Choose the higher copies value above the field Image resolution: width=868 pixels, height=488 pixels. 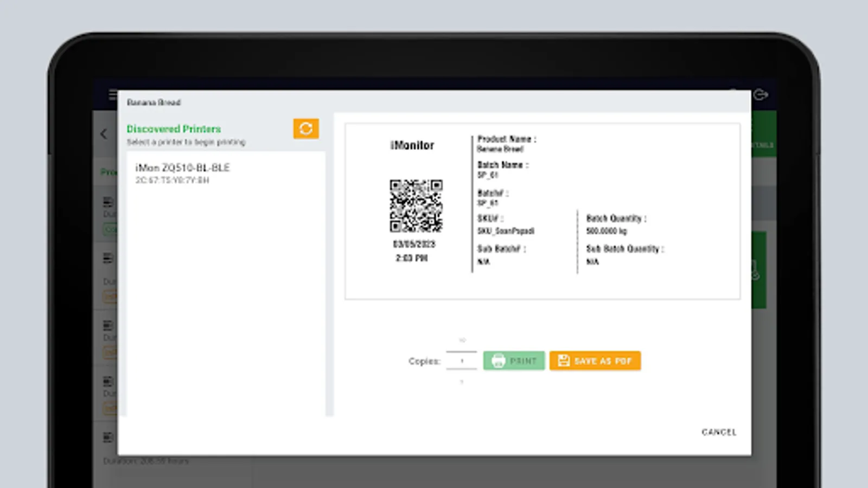(x=462, y=340)
